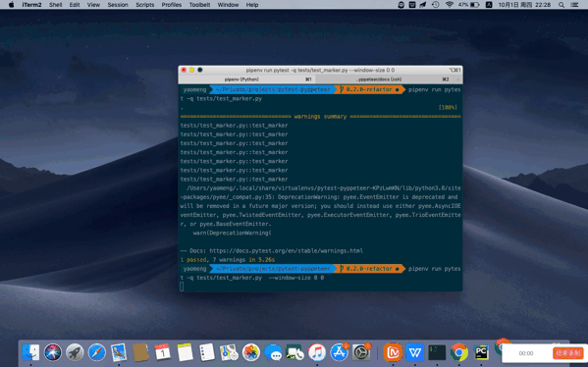Viewport: 588px width, 367px height.
Task: Open Google Chrome from the Dock
Action: click(x=459, y=352)
